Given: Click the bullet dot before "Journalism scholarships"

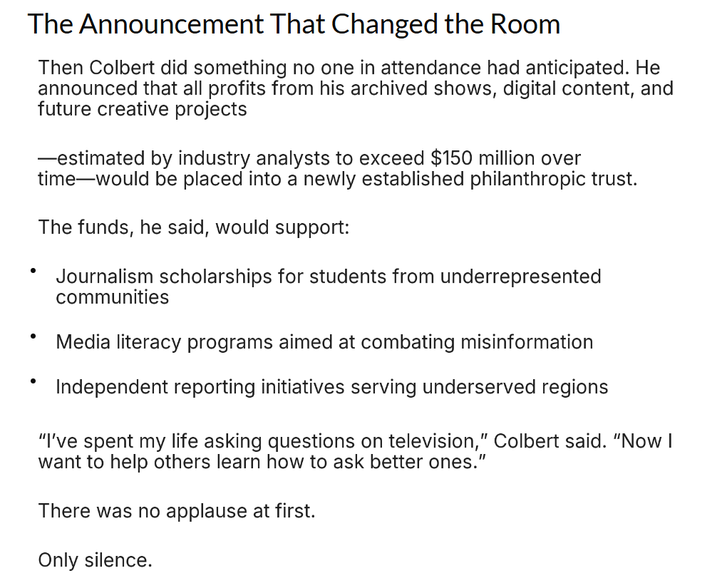Looking at the screenshot, I should [33, 272].
